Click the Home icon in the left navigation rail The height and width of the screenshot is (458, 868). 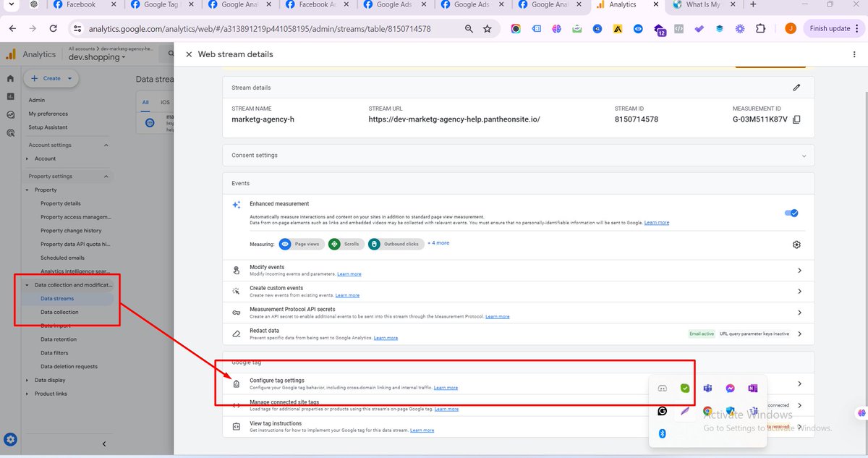tap(9, 77)
